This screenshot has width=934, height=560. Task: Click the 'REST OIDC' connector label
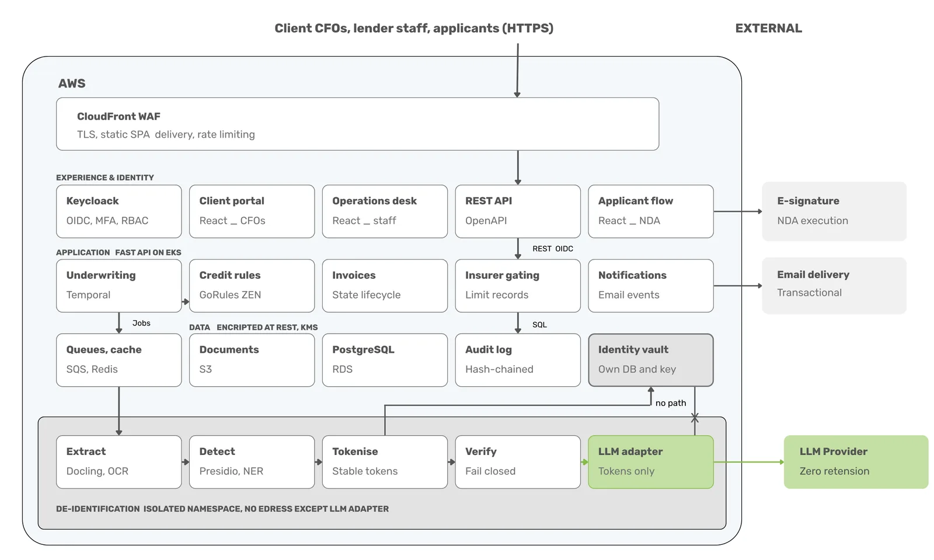coord(552,249)
